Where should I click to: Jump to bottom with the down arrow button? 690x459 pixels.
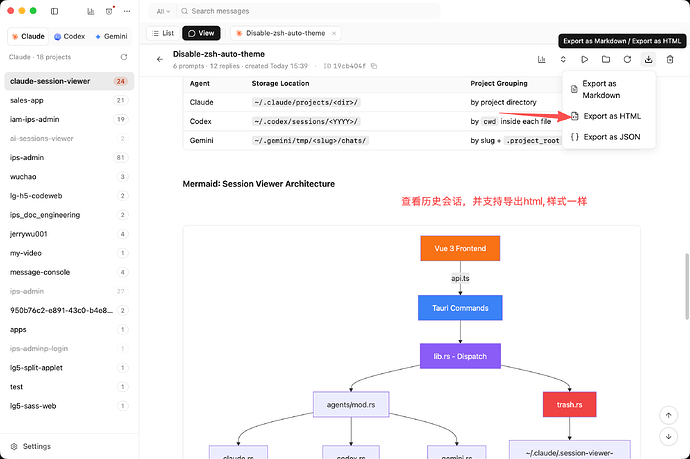click(x=668, y=437)
